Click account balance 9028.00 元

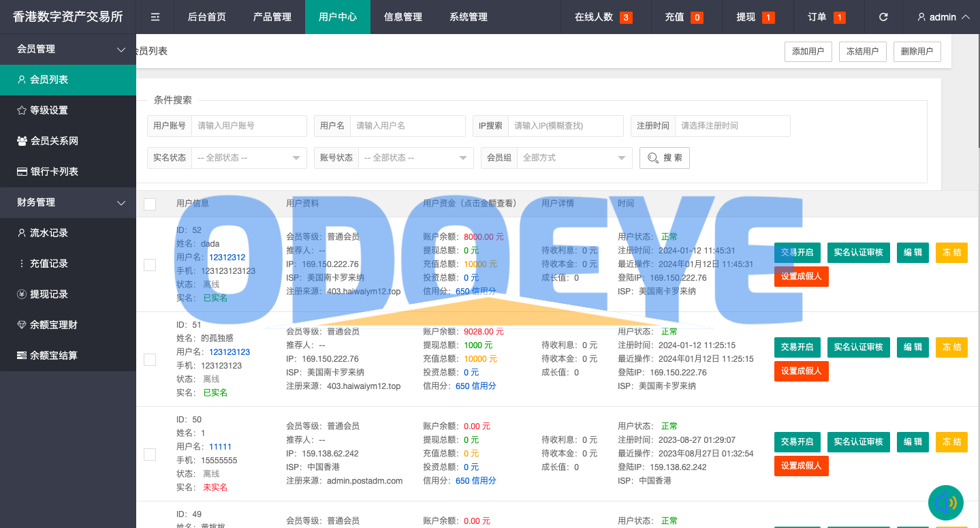click(x=484, y=332)
